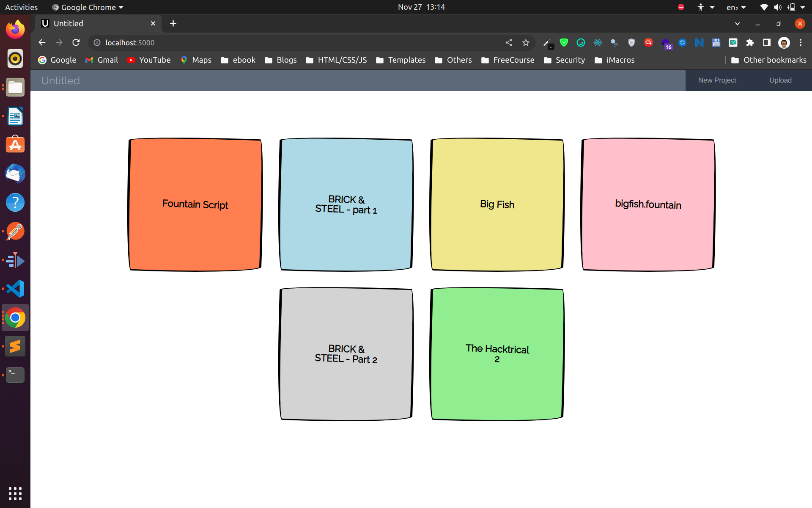
Task: Click the New Project menu item
Action: coord(717,80)
